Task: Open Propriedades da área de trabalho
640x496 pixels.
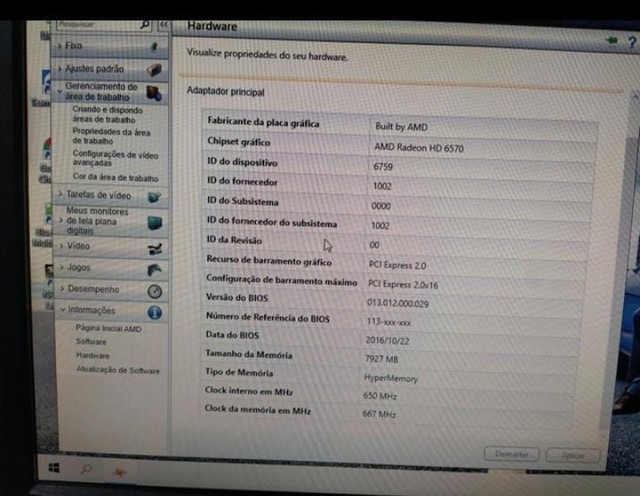Action: (x=111, y=136)
